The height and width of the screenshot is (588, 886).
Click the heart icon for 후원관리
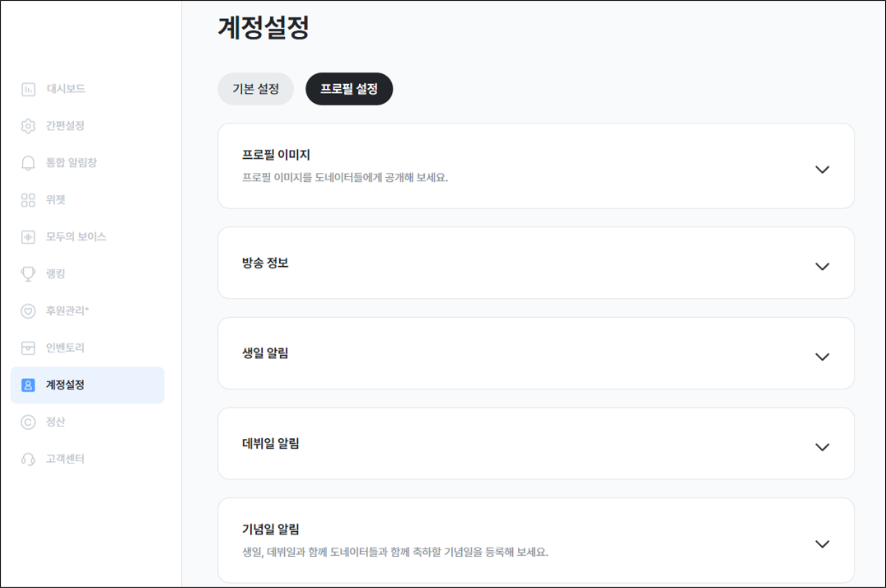[x=28, y=311]
